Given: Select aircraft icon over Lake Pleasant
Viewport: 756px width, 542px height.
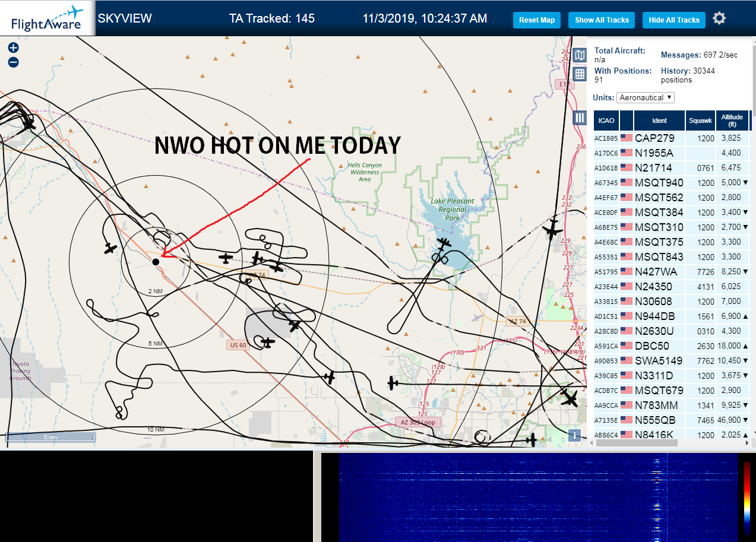Looking at the screenshot, I should 444,243.
